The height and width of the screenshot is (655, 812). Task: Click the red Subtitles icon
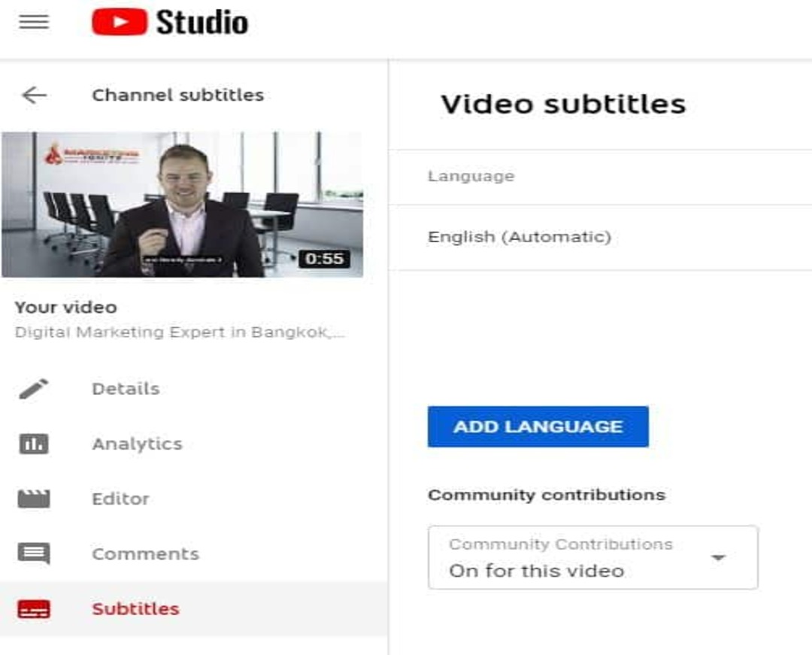point(34,609)
